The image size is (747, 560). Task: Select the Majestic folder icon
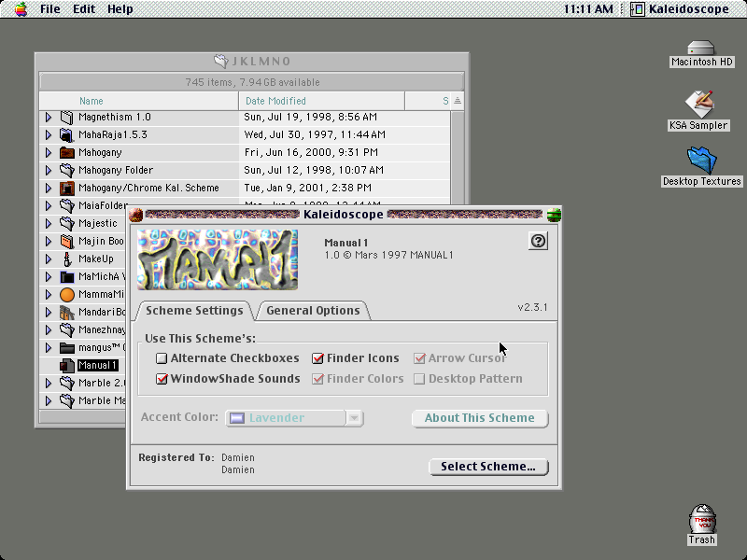[67, 223]
